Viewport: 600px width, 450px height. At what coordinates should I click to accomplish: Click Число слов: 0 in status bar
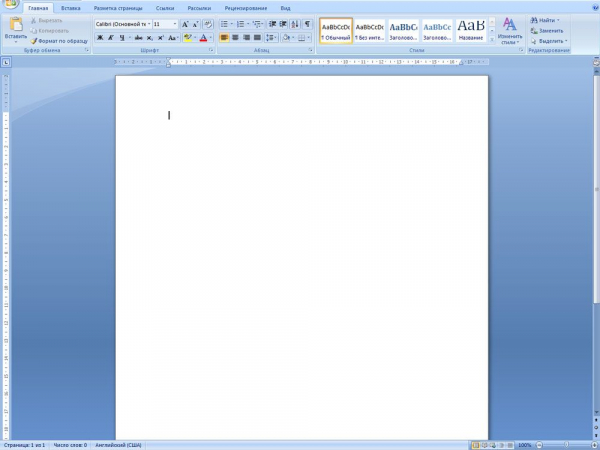coord(70,445)
